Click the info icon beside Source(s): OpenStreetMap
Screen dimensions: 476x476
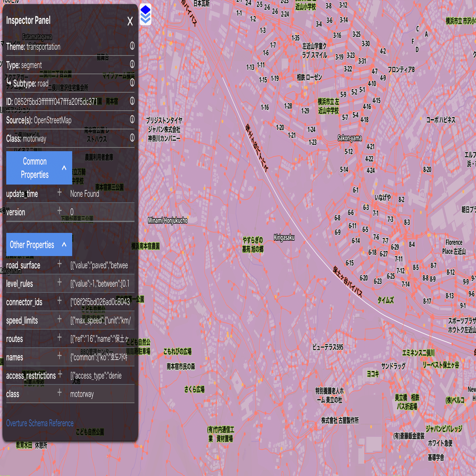click(132, 120)
